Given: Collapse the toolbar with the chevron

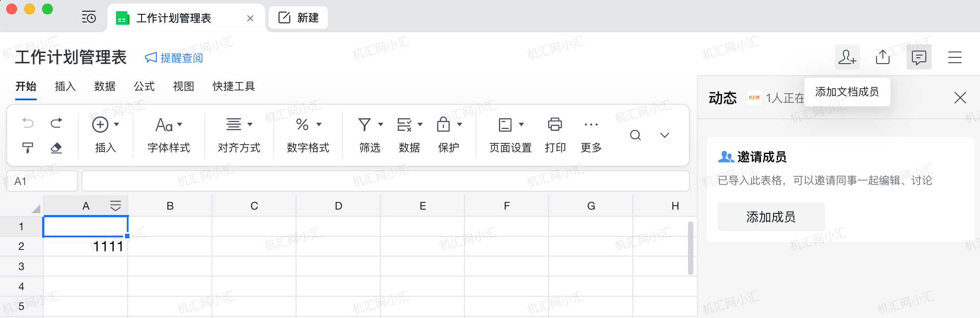Looking at the screenshot, I should 665,135.
